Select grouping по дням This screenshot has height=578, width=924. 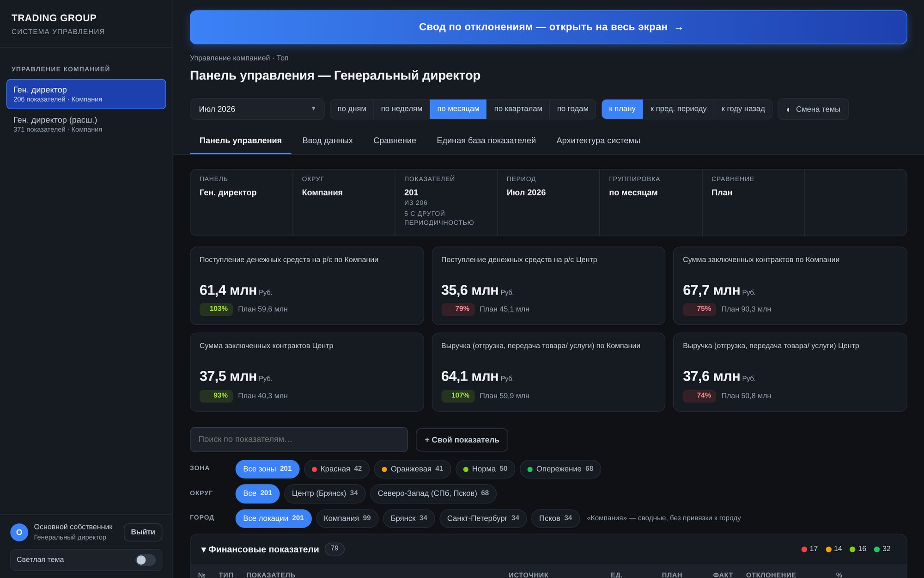point(352,109)
